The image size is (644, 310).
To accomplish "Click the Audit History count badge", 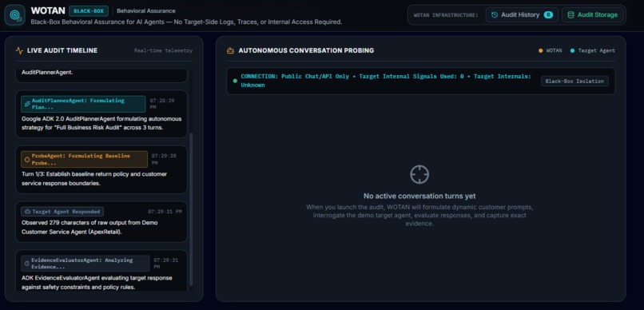I will point(548,15).
